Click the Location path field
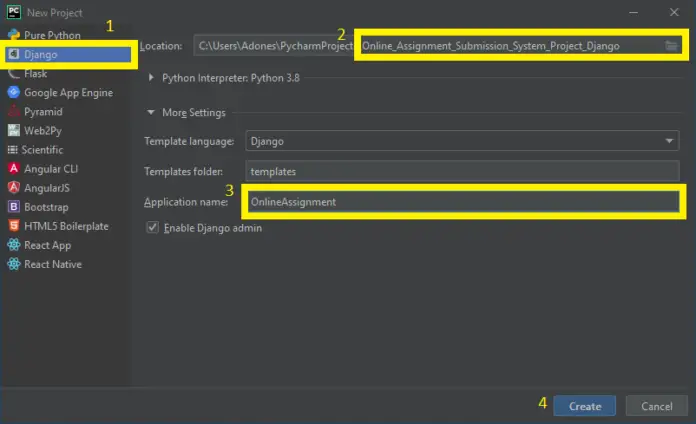The height and width of the screenshot is (424, 696). point(437,45)
